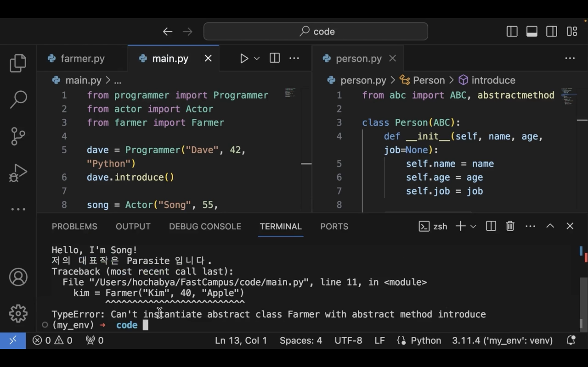
Task: Click the code search command center field
Action: (x=315, y=31)
